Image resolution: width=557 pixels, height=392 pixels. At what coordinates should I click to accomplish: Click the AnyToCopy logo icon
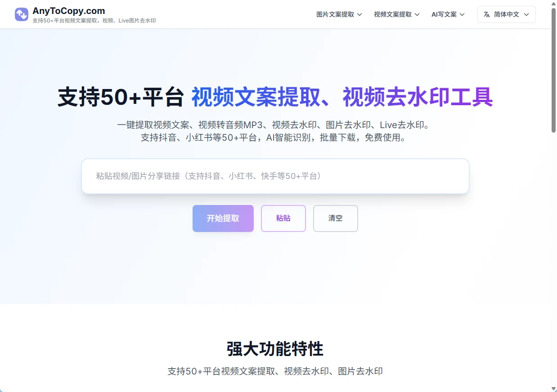click(21, 14)
